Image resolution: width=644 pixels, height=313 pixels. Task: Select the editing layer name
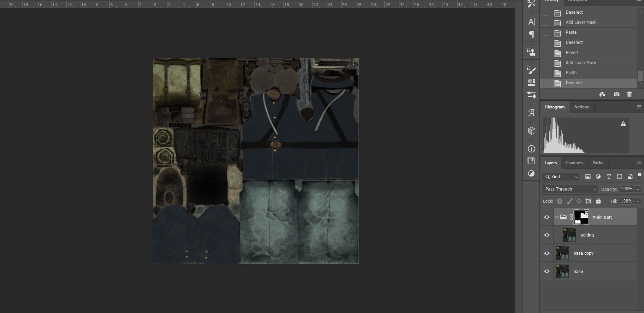pos(587,235)
